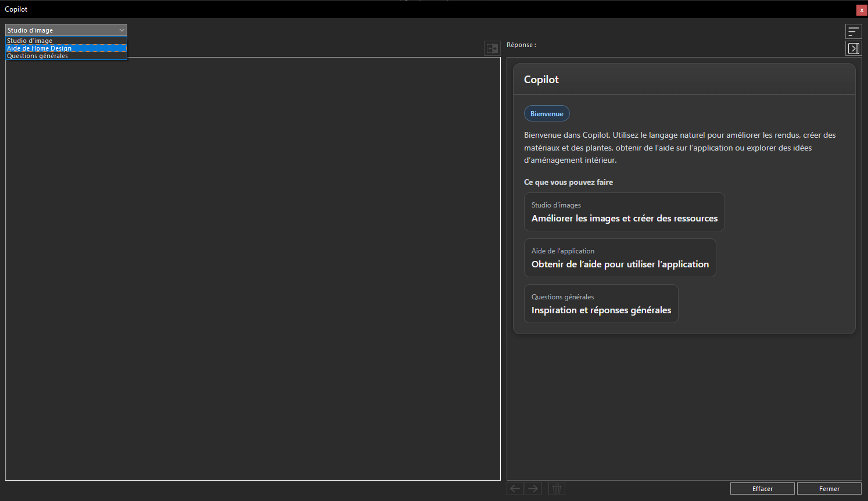
Task: Click the Fermer button
Action: [829, 489]
